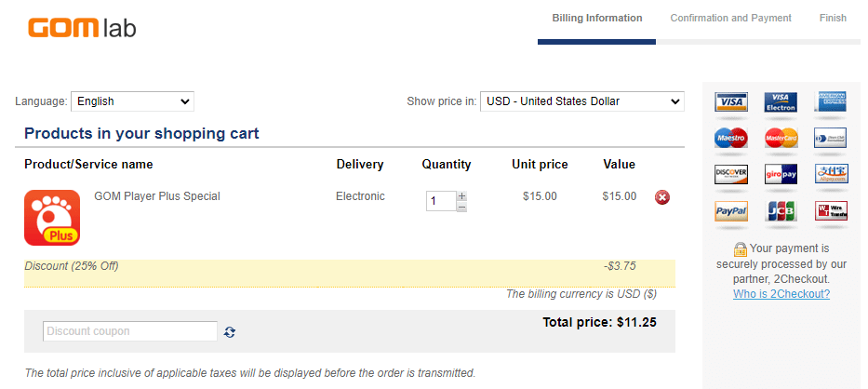Pick the PayPal payment icon
The height and width of the screenshot is (389, 868).
(731, 210)
